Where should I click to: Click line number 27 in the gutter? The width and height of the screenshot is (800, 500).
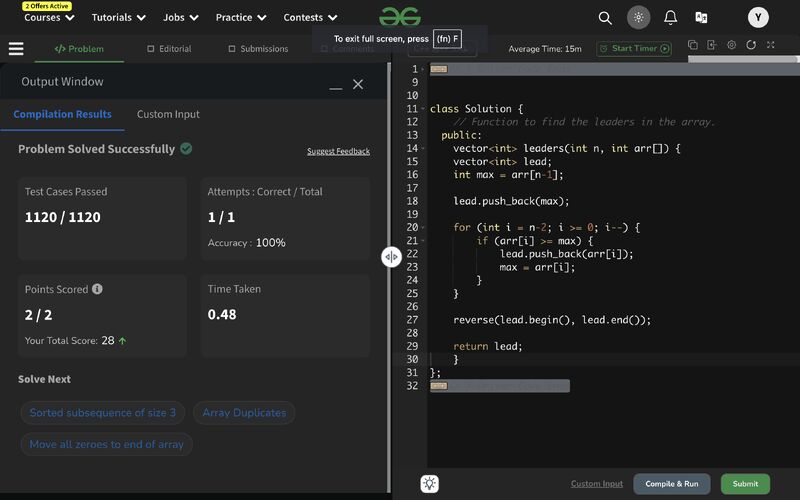(x=412, y=320)
